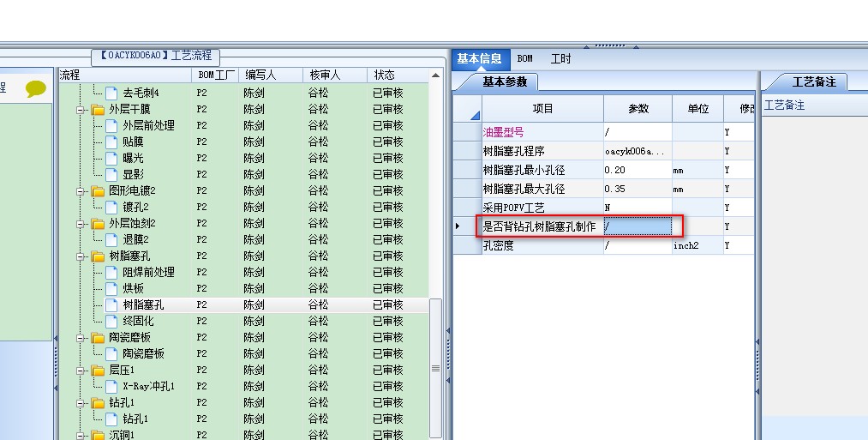
Task: Click the 油墨型号 item cell
Action: (x=542, y=132)
